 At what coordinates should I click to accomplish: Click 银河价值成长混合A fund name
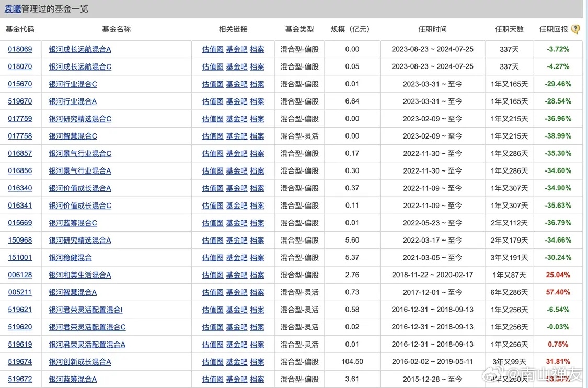[x=79, y=188]
